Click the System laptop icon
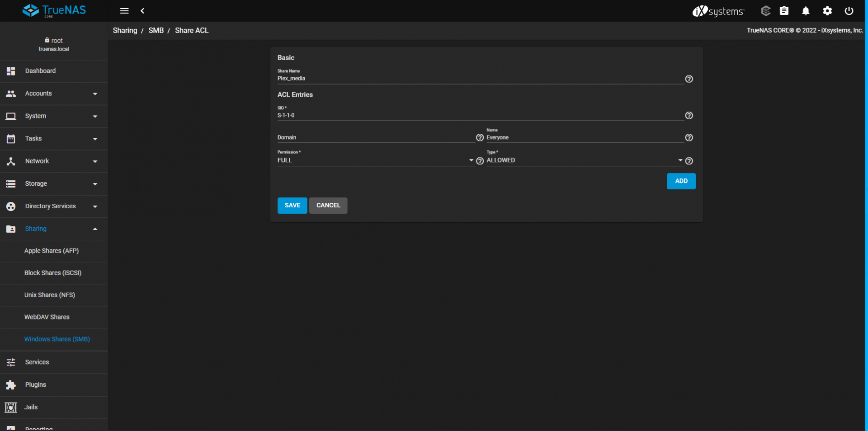The image size is (868, 431). (11, 116)
